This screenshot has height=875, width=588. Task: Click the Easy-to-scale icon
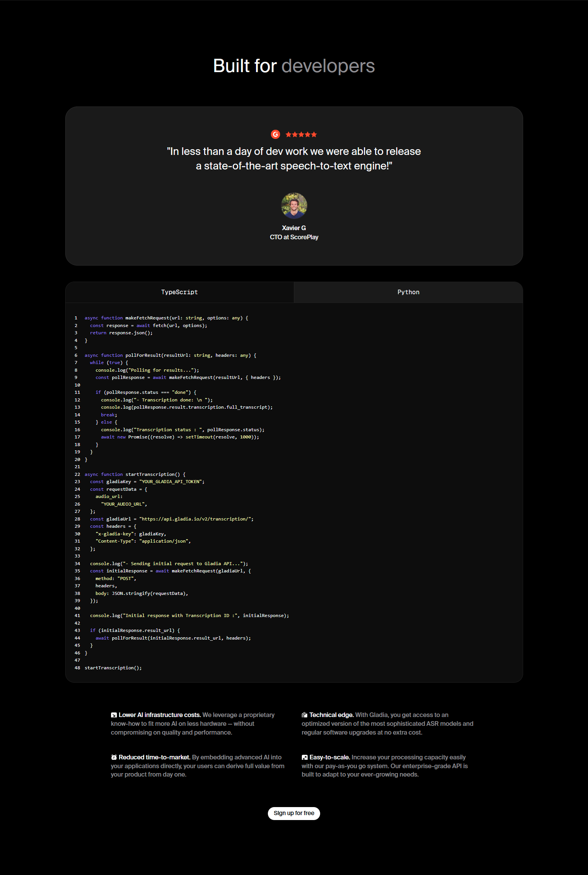point(304,757)
